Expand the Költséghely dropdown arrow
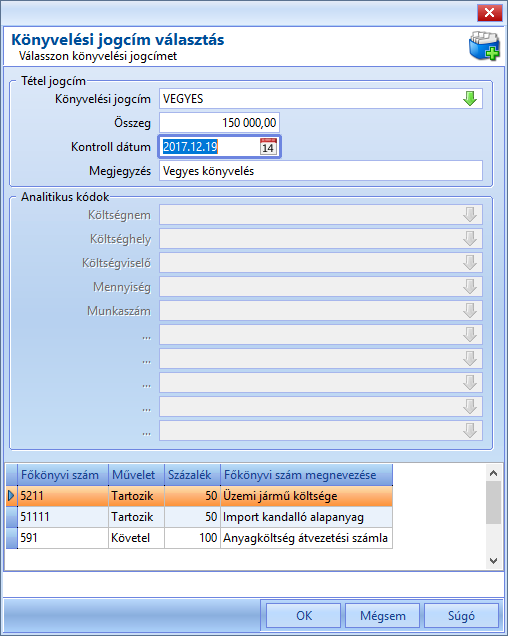This screenshot has width=508, height=636. (470, 238)
